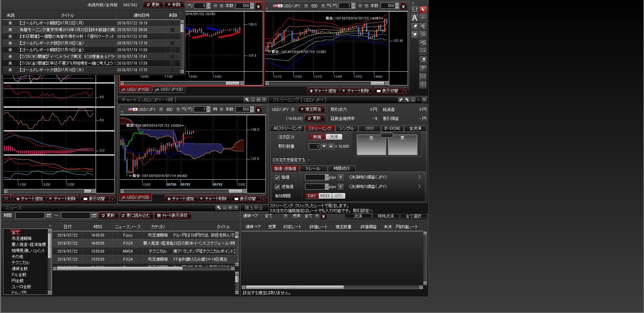
Task: Select the arrow cursor tool
Action: [423, 10]
